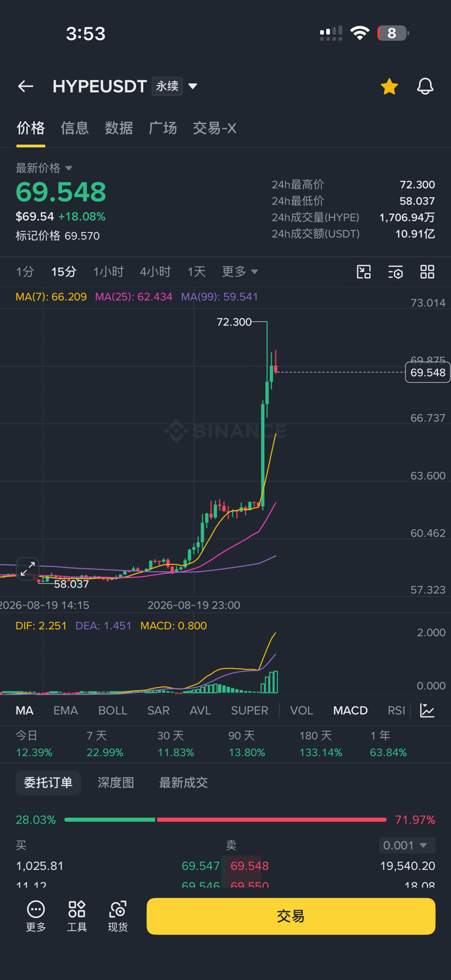
Task: Select 1小时 timeframe
Action: 108,272
